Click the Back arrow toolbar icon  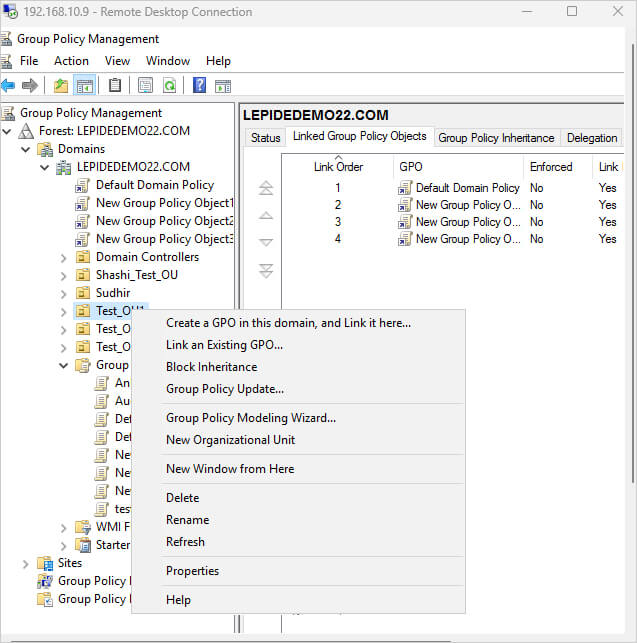[x=8, y=86]
